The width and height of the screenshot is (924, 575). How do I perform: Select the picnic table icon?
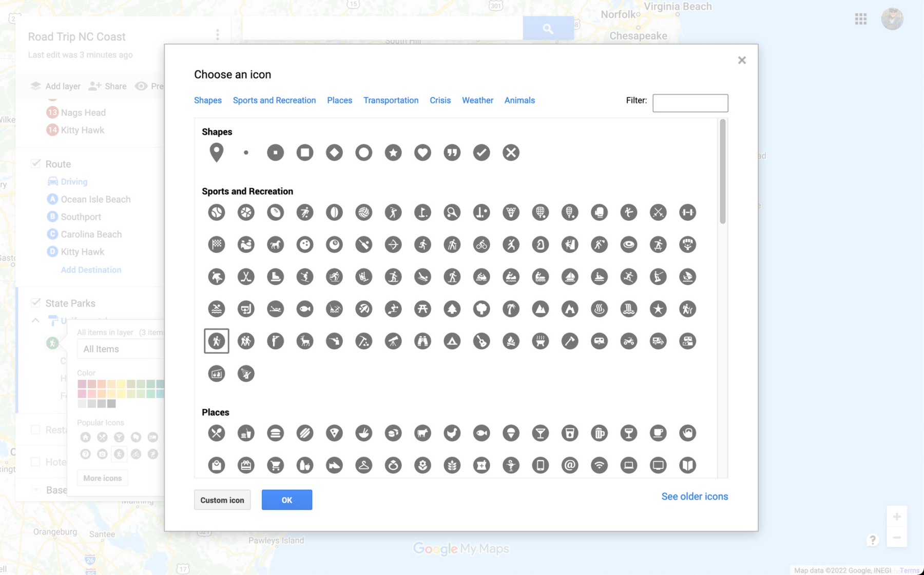(422, 309)
